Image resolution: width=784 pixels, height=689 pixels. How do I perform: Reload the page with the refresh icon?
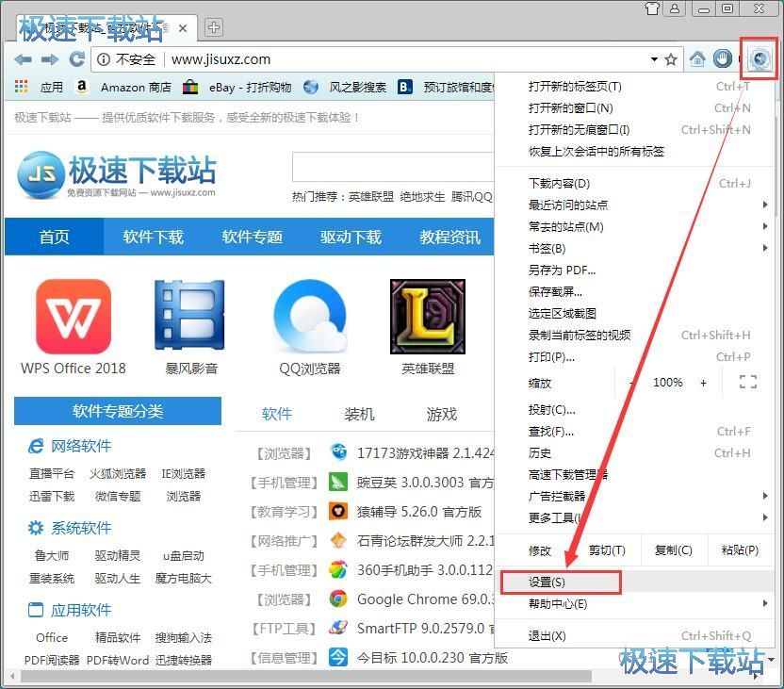click(x=76, y=59)
